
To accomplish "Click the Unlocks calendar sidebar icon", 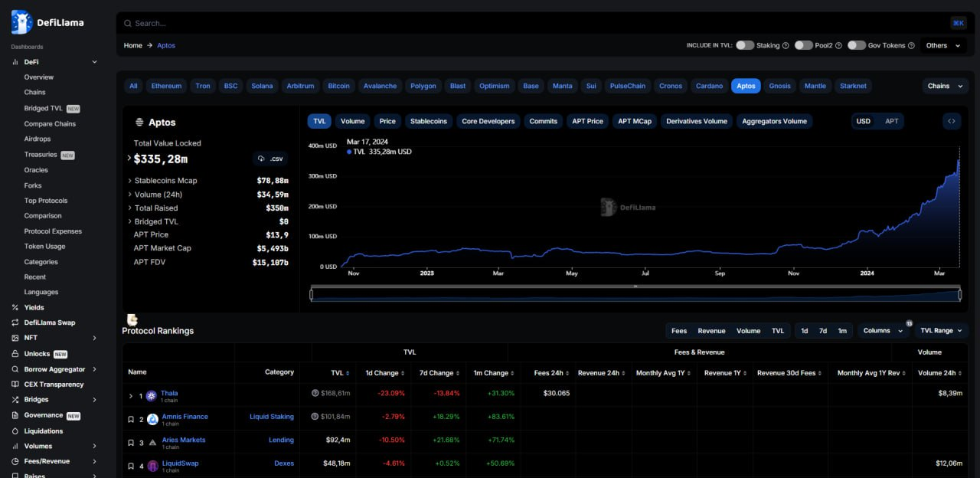I will tap(15, 354).
